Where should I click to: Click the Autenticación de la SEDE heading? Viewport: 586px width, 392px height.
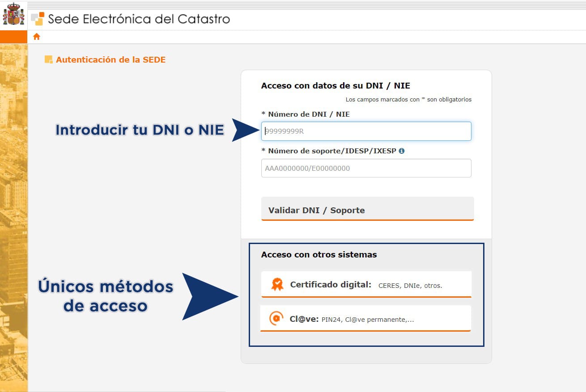[110, 59]
